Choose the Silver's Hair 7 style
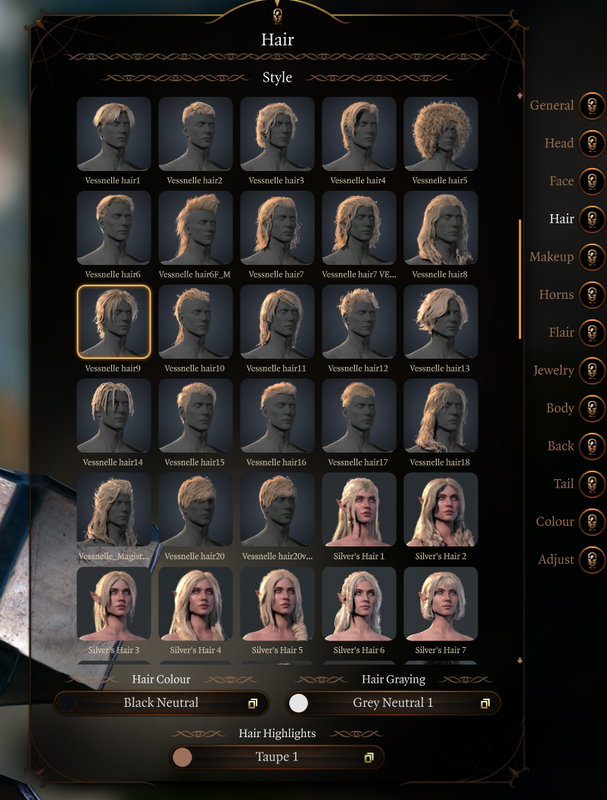Viewport: 607px width, 800px height. (440, 604)
